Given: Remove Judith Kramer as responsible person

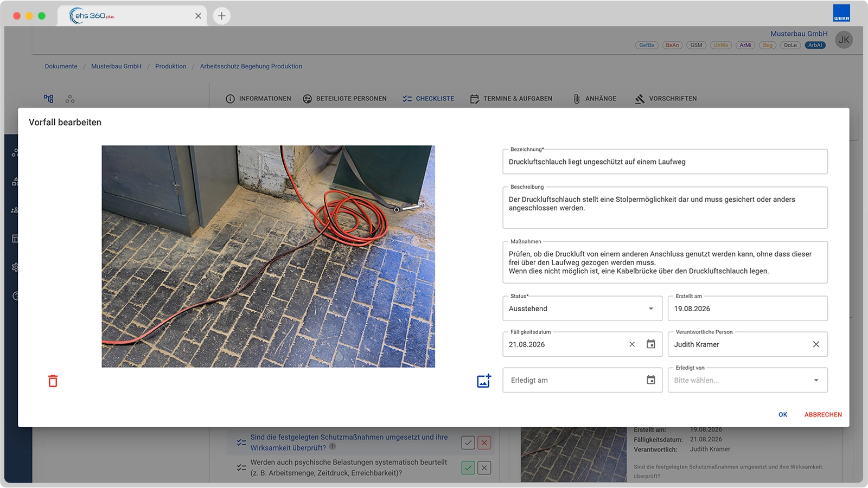Looking at the screenshot, I should (816, 344).
